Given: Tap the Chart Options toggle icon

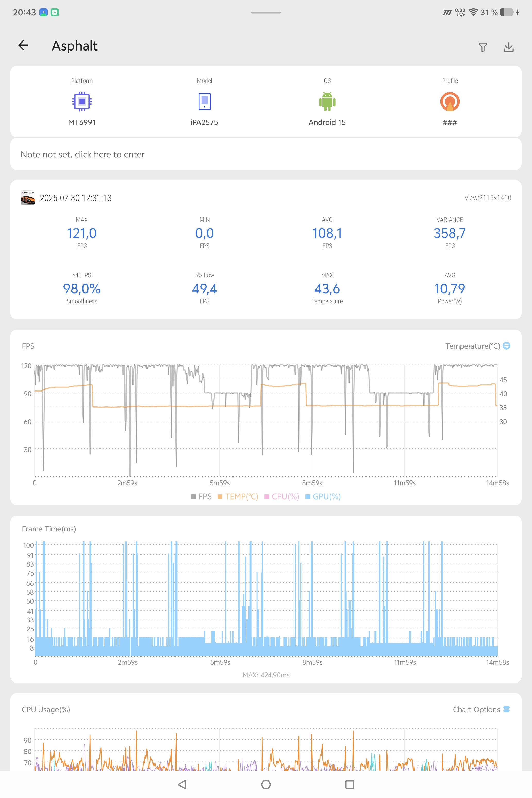Looking at the screenshot, I should pyautogui.click(x=506, y=709).
